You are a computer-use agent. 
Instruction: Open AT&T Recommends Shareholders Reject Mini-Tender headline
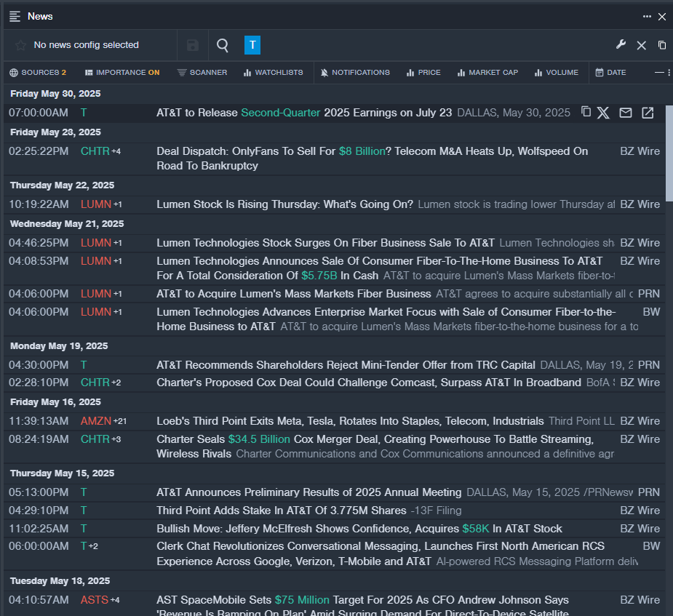(346, 365)
